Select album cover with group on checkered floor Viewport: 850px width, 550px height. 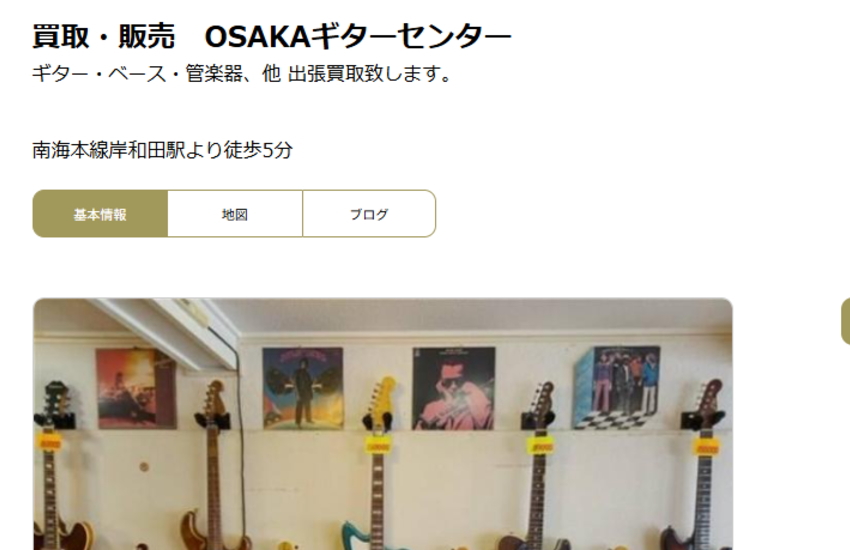click(x=617, y=387)
